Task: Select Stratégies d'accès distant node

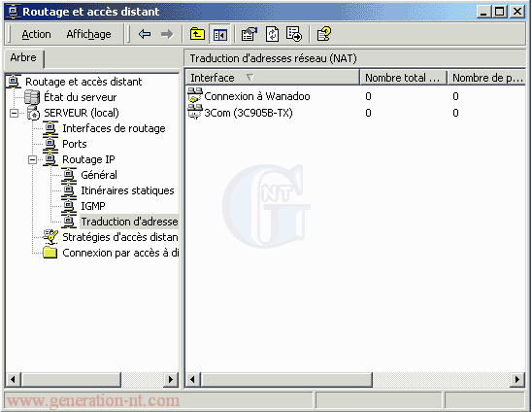Action: (120, 237)
